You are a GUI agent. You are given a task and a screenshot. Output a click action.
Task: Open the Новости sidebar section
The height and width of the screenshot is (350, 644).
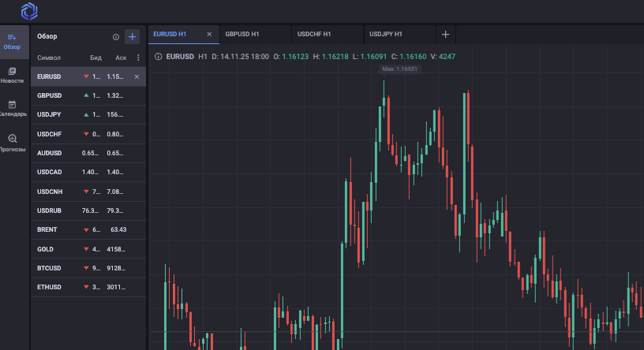(12, 76)
